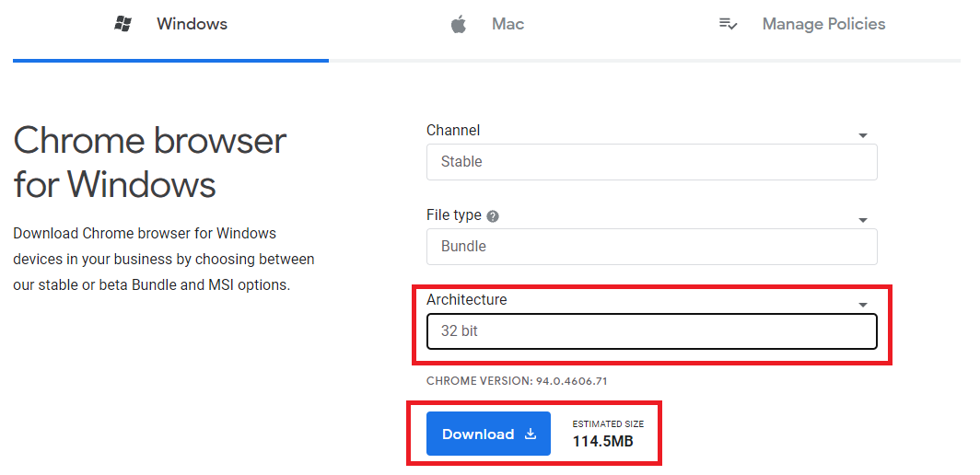Open the Channel dropdown showing Stable

point(652,162)
